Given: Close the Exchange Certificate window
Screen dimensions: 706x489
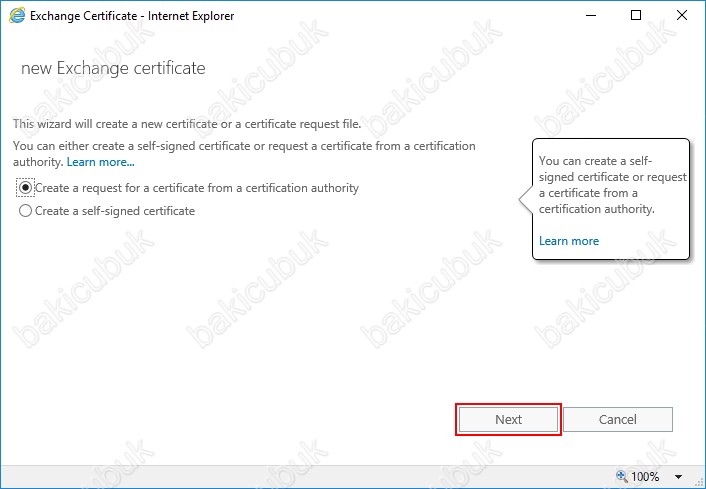Looking at the screenshot, I should pyautogui.click(x=682, y=15).
